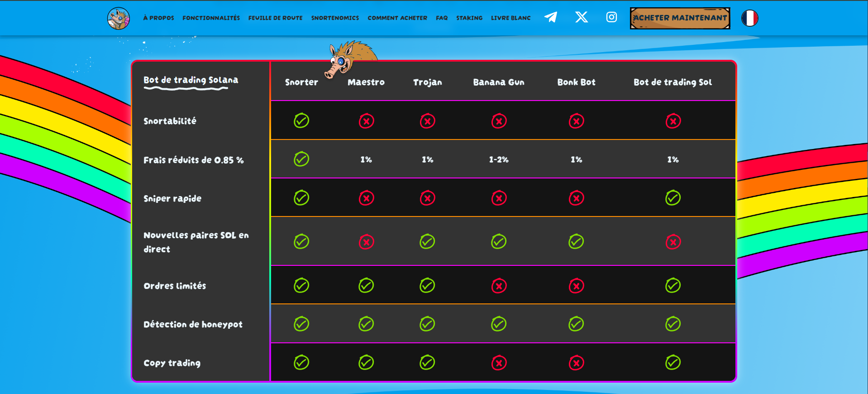Click Banana Gun check in Détection de honeypot row
The width and height of the screenshot is (868, 394).
tap(499, 324)
